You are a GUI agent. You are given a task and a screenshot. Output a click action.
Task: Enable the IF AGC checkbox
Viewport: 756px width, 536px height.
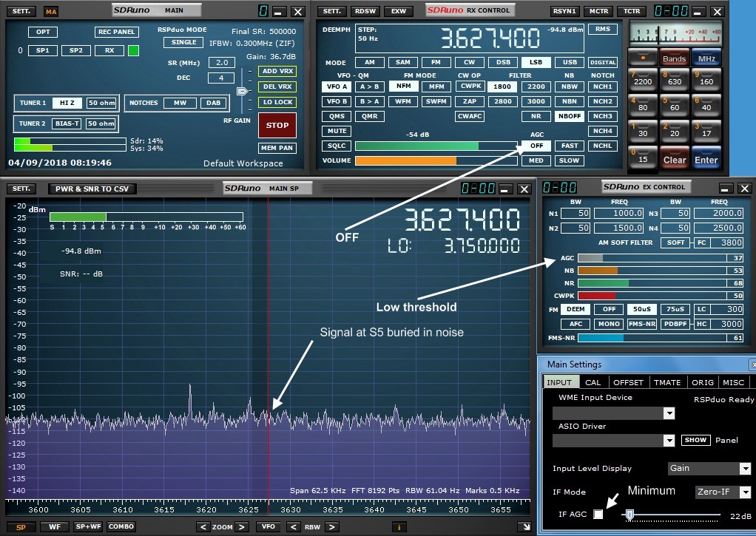point(598,515)
